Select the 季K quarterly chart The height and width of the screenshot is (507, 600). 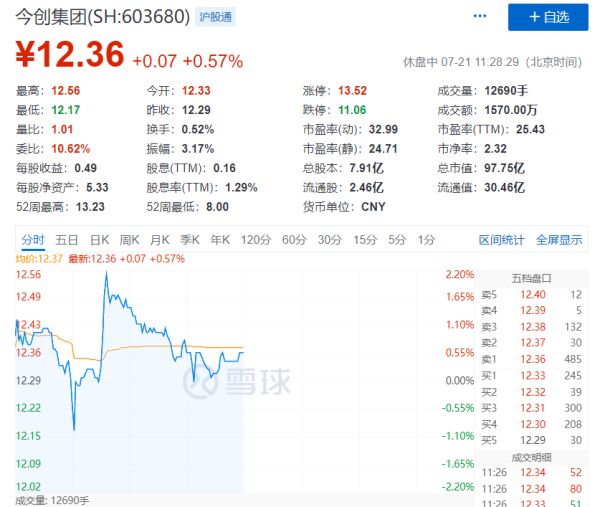pyautogui.click(x=189, y=239)
